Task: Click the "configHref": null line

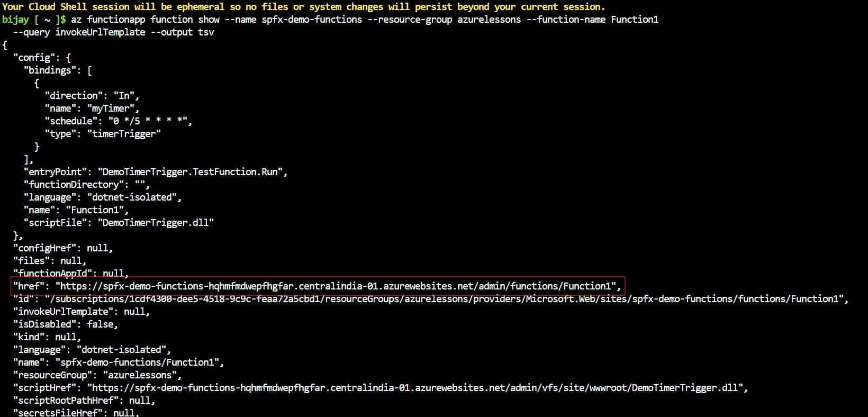Action: click(x=63, y=248)
